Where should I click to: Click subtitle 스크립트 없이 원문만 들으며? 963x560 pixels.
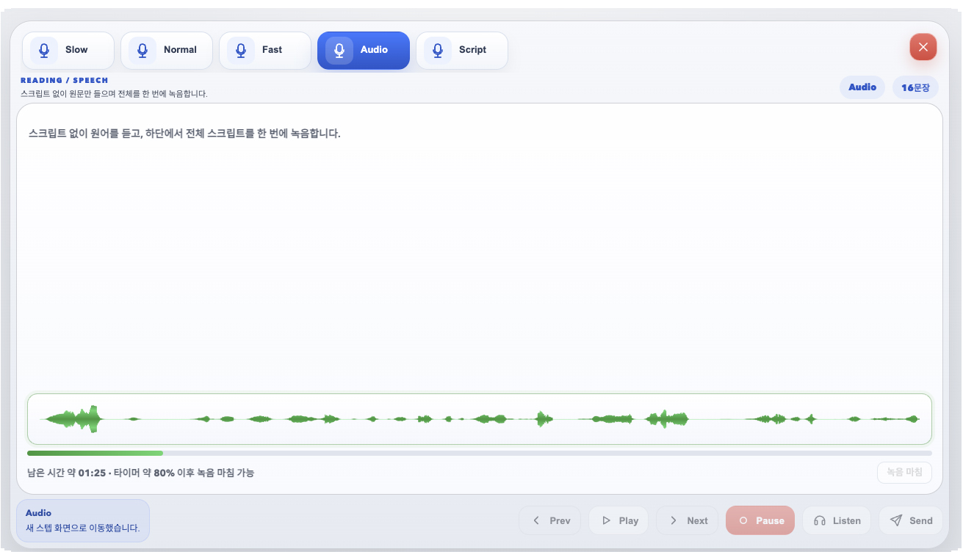[x=114, y=94]
